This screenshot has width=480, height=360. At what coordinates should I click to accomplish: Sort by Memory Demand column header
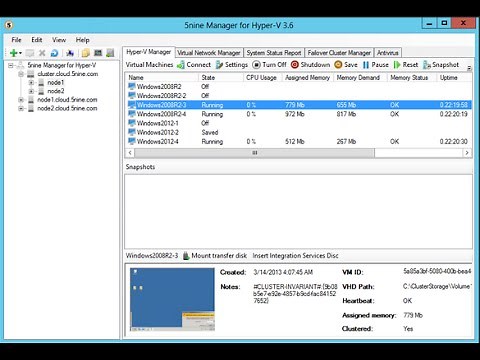tap(361, 78)
